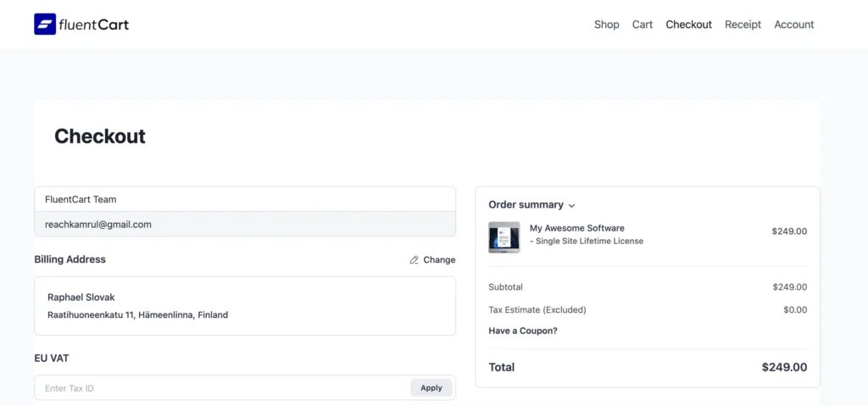This screenshot has height=406, width=868.
Task: Go to the Cart page
Action: pyautogui.click(x=643, y=25)
